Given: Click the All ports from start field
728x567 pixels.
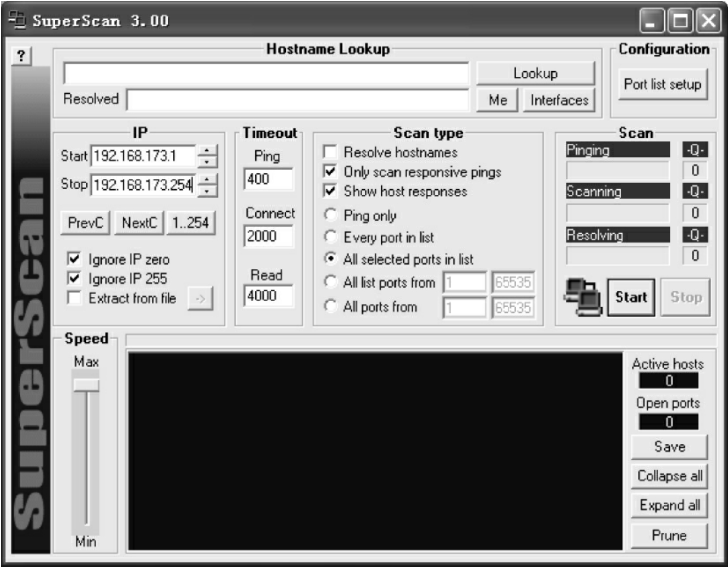Looking at the screenshot, I should [464, 308].
